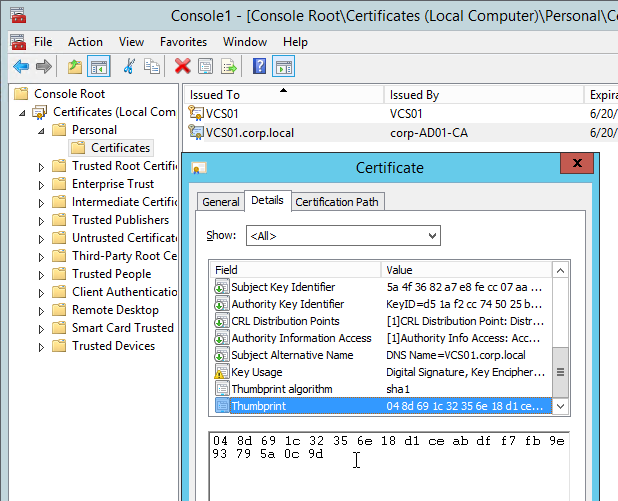Screen dimensions: 618x501
Task: Switch to the Certification Path tab
Action: [337, 202]
